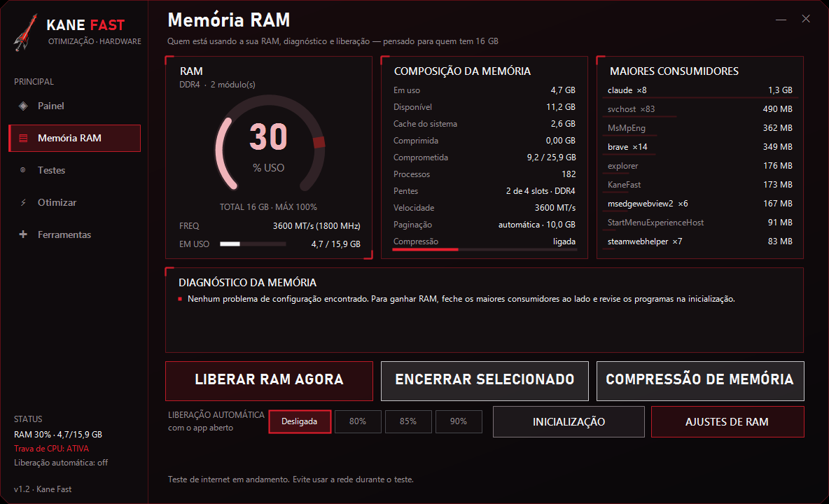
Task: Open AJUSTES DE RAM
Action: (727, 421)
